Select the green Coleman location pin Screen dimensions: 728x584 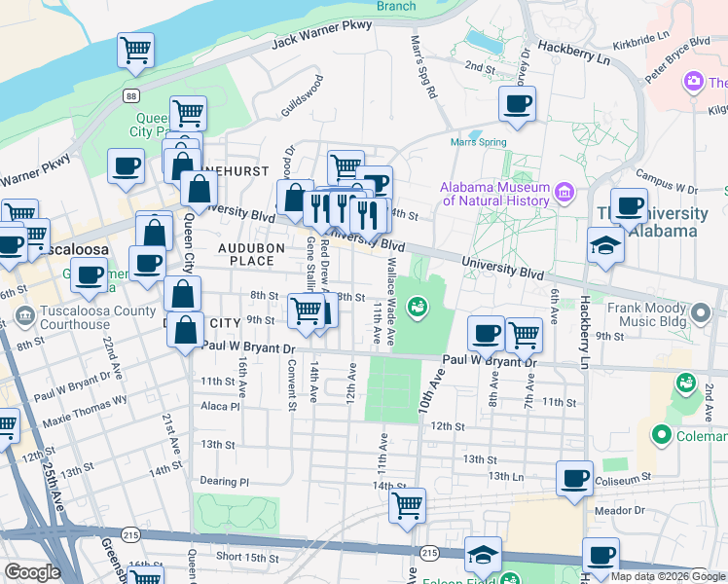click(x=662, y=435)
